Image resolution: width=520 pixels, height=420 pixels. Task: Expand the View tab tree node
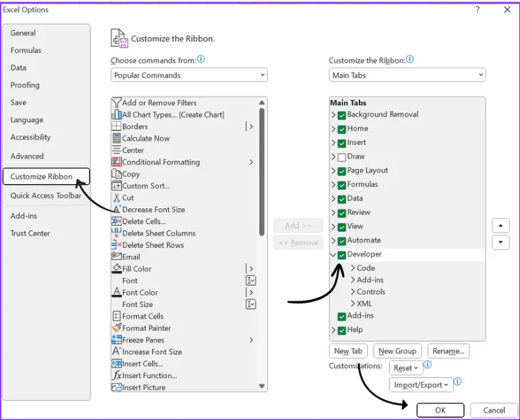point(333,227)
